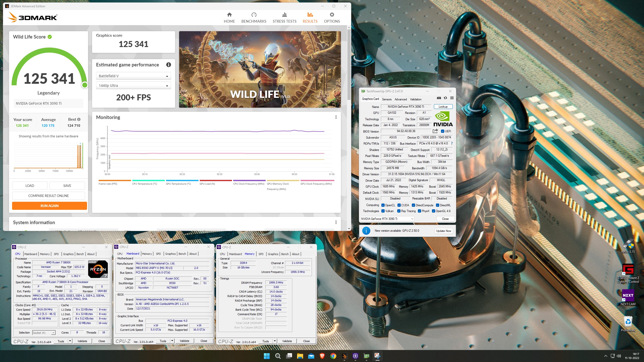Switch to CPU-Z via its taskbar icon
This screenshot has height=362, width=644.
355,356
